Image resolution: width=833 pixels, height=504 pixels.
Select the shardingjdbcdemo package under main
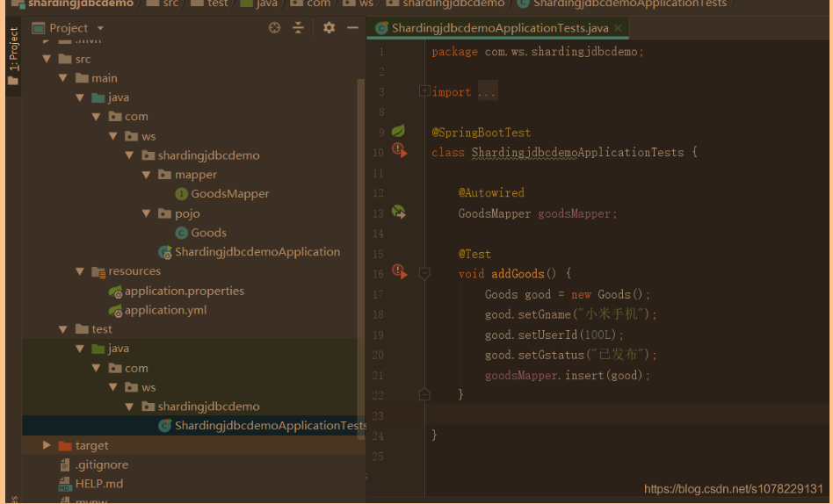(209, 155)
